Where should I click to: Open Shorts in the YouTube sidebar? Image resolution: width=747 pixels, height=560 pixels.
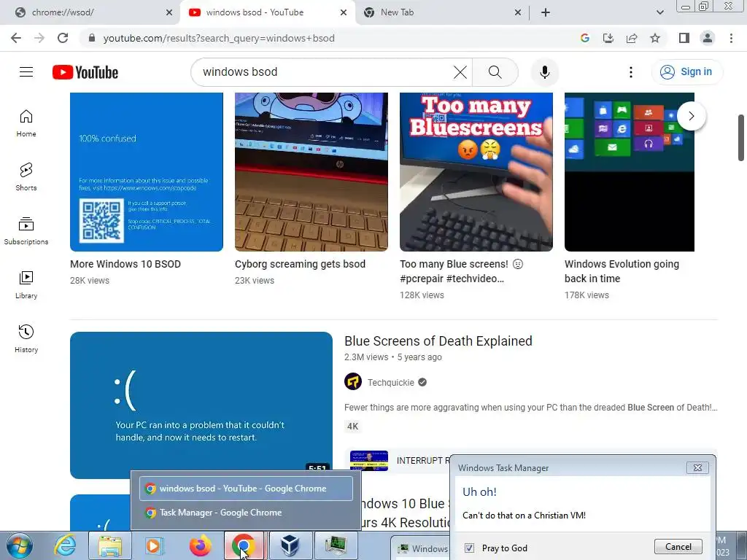coord(26,177)
